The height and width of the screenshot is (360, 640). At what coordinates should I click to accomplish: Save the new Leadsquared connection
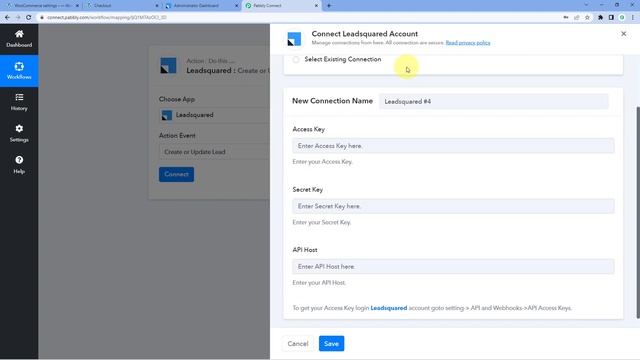coord(331,344)
